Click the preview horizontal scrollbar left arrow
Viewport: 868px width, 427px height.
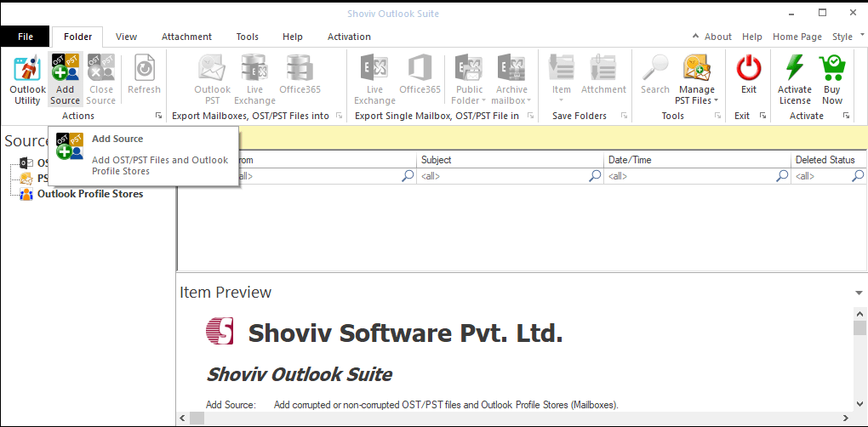point(183,418)
